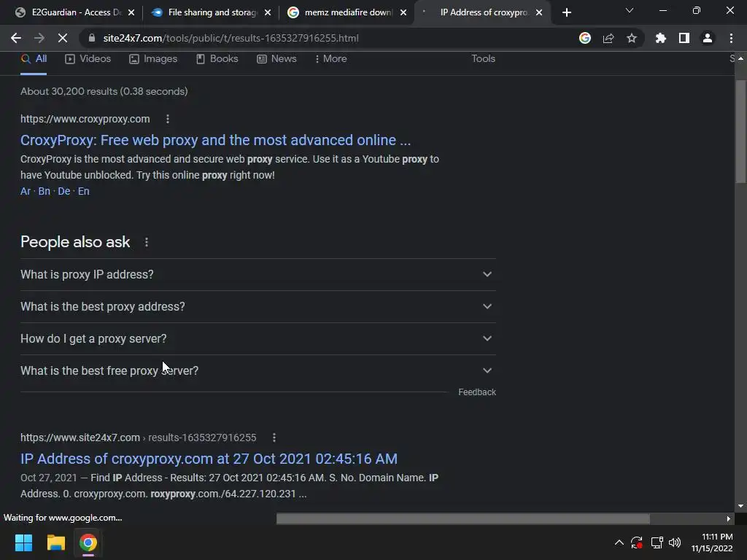The height and width of the screenshot is (560, 747).
Task: Click the Chrome taskbar icon
Action: pyautogui.click(x=88, y=542)
